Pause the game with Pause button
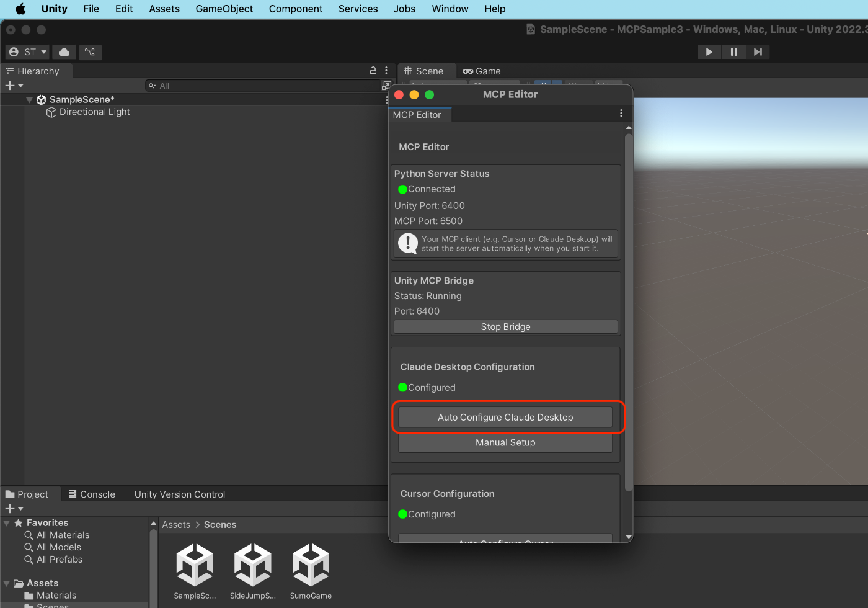This screenshot has height=608, width=868. [733, 52]
